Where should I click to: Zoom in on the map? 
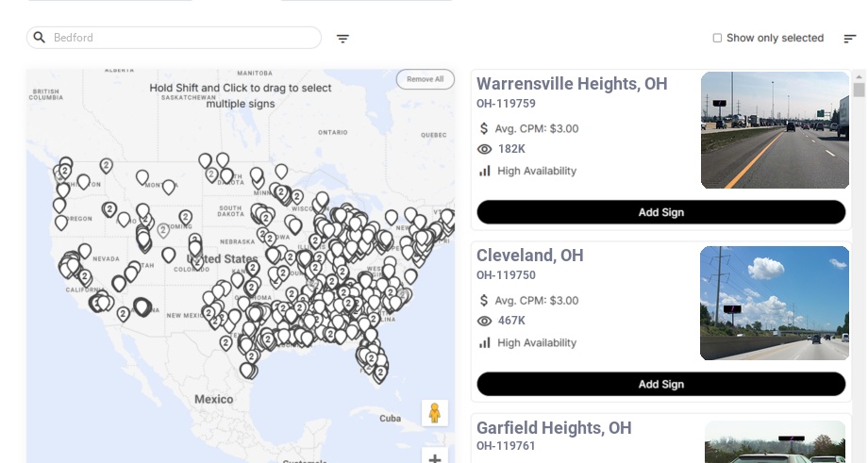tap(435, 457)
